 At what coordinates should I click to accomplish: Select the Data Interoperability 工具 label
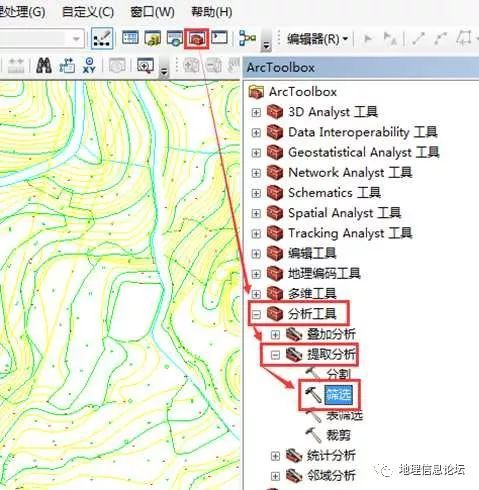tap(363, 132)
